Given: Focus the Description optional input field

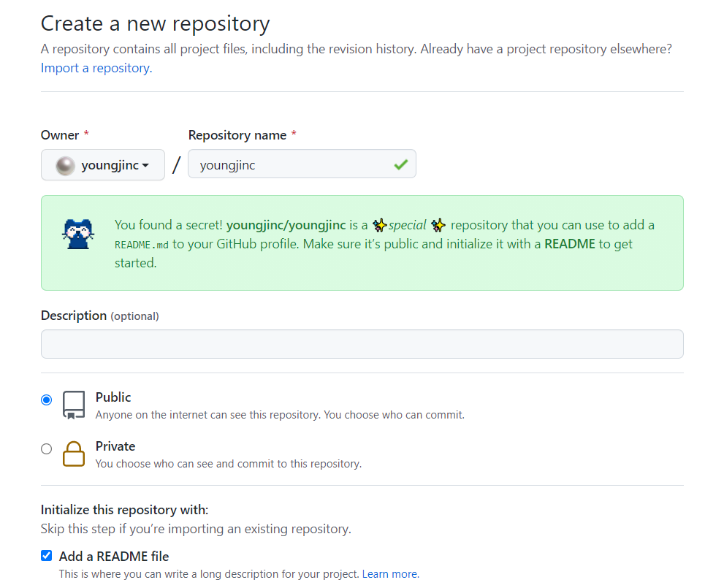Looking at the screenshot, I should click(362, 344).
